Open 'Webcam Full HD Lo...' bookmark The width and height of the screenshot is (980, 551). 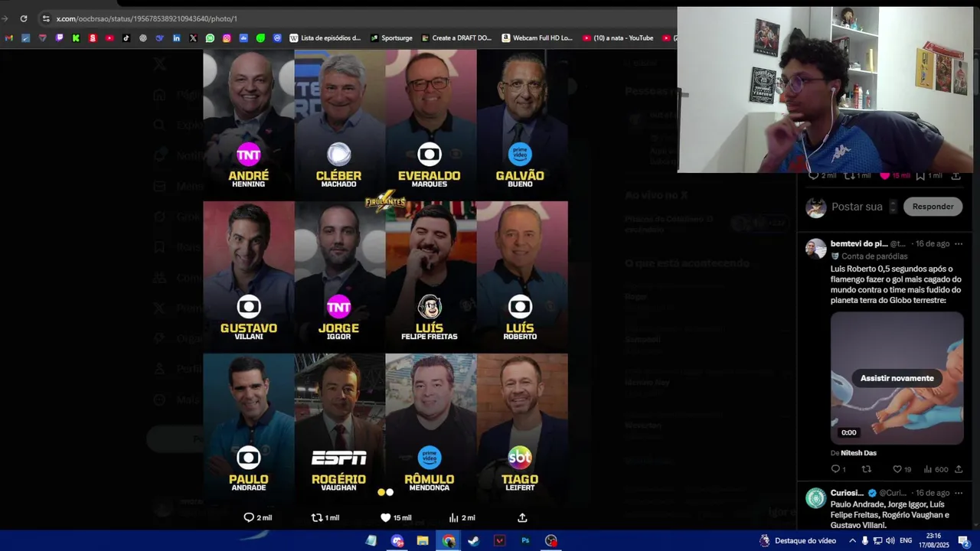coord(537,37)
